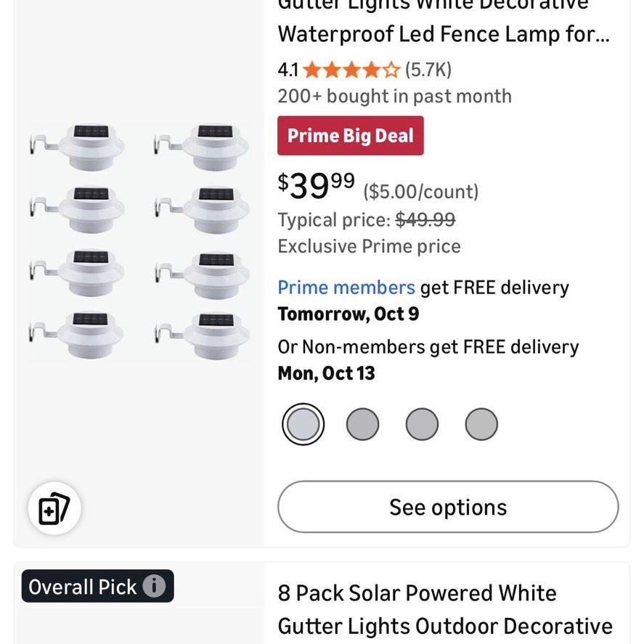Choose the third gray color swatch

pyautogui.click(x=422, y=424)
